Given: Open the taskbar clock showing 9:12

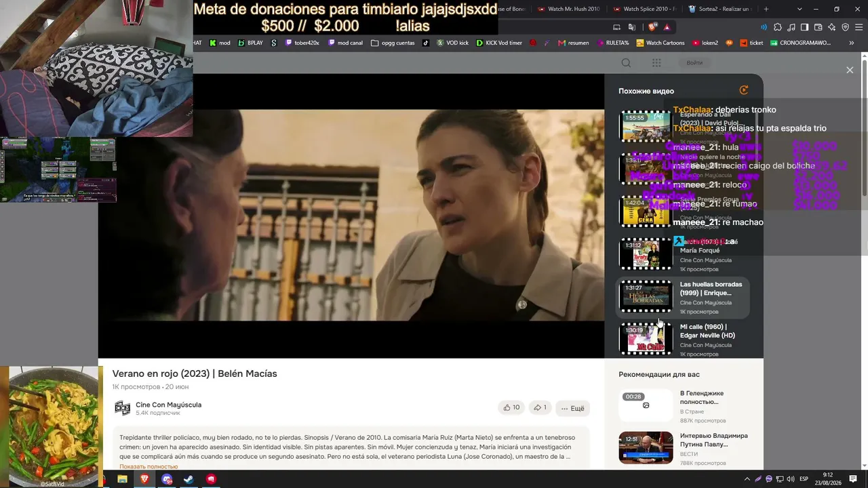Looking at the screenshot, I should 828,479.
